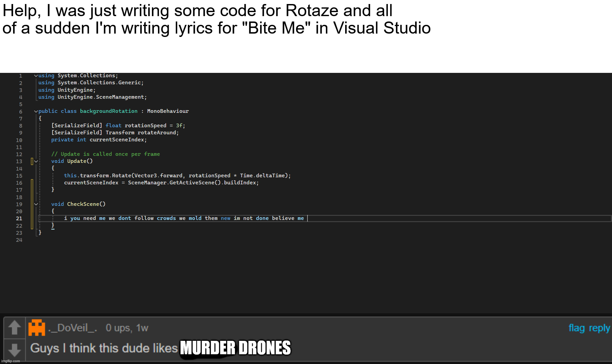Click the closing brace on line 22
The image size is (612, 364).
[53, 225]
